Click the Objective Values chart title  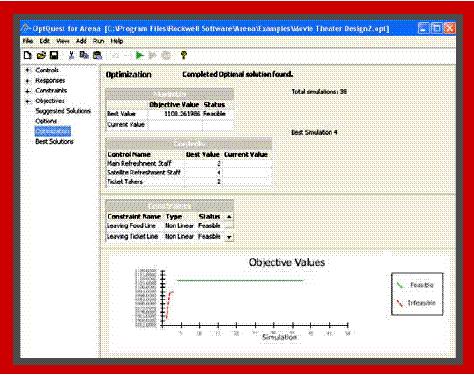[287, 262]
